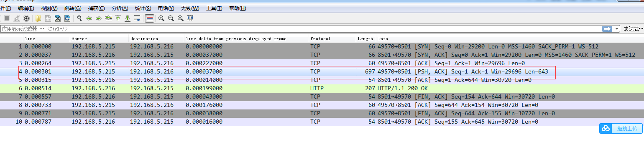Image resolution: width=644 pixels, height=165 pixels.
Task: Select packet 5 Ack=644 row
Action: coord(322,80)
